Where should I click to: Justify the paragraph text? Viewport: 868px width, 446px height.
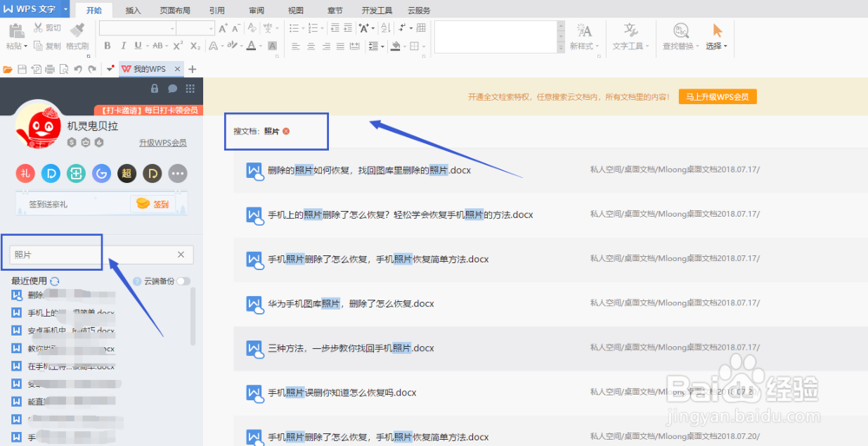340,46
